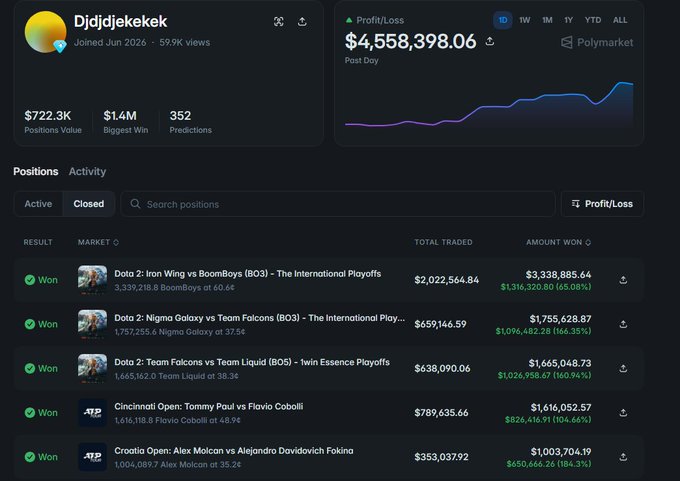Click the search magnifier icon
Screen dimensions: 680x481
[x=135, y=204]
